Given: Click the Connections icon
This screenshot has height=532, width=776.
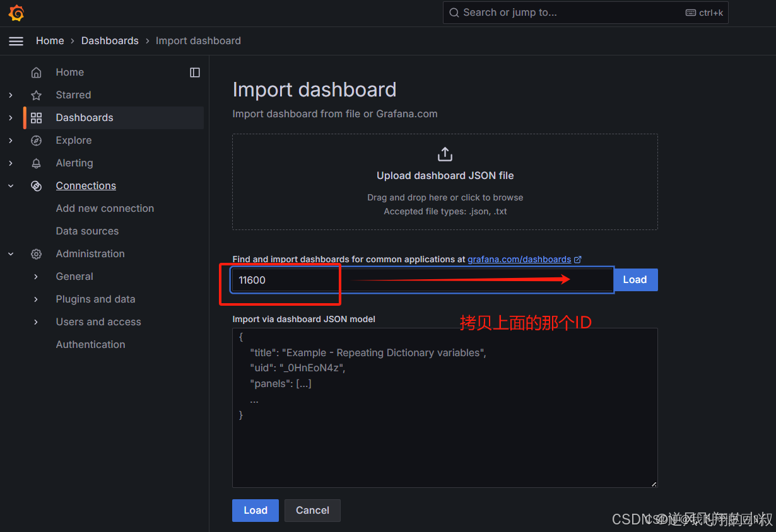Looking at the screenshot, I should pyautogui.click(x=37, y=186).
